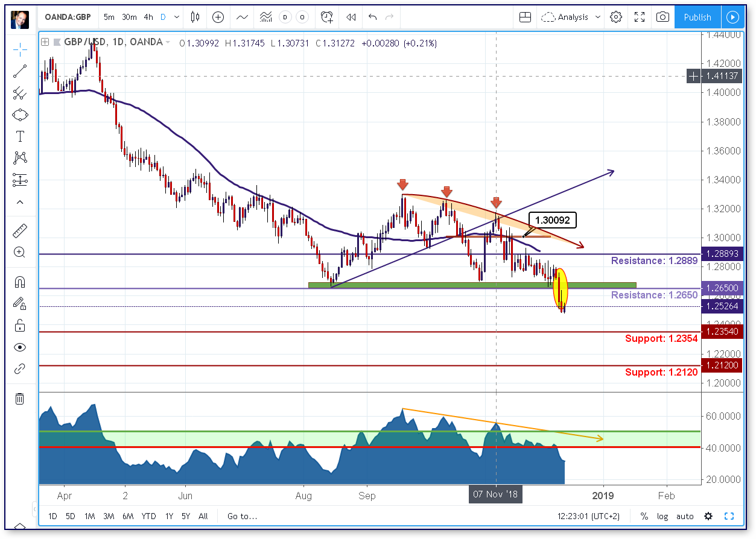
Task: Open dropdown arrow after OANDA legend
Action: pyautogui.click(x=167, y=42)
